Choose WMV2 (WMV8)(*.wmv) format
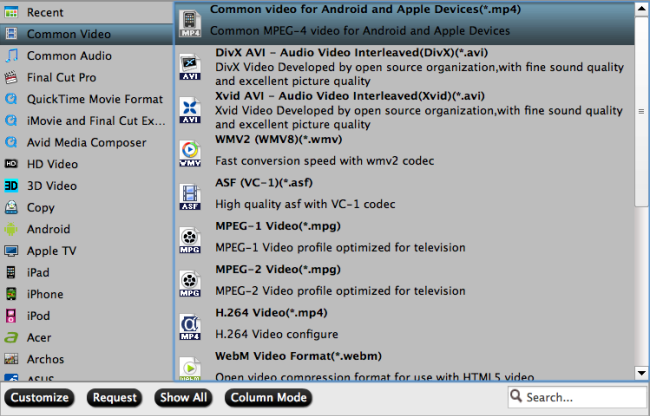 click(x=404, y=154)
